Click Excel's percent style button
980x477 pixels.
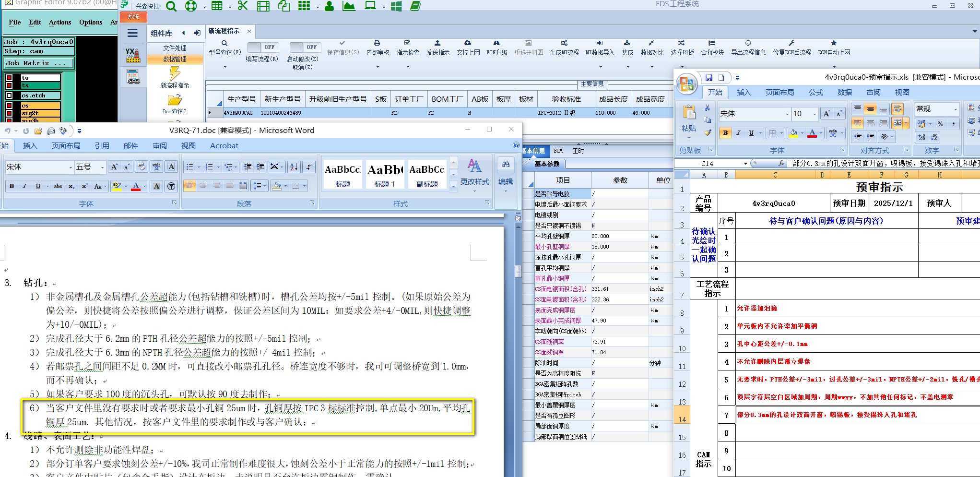[940, 123]
